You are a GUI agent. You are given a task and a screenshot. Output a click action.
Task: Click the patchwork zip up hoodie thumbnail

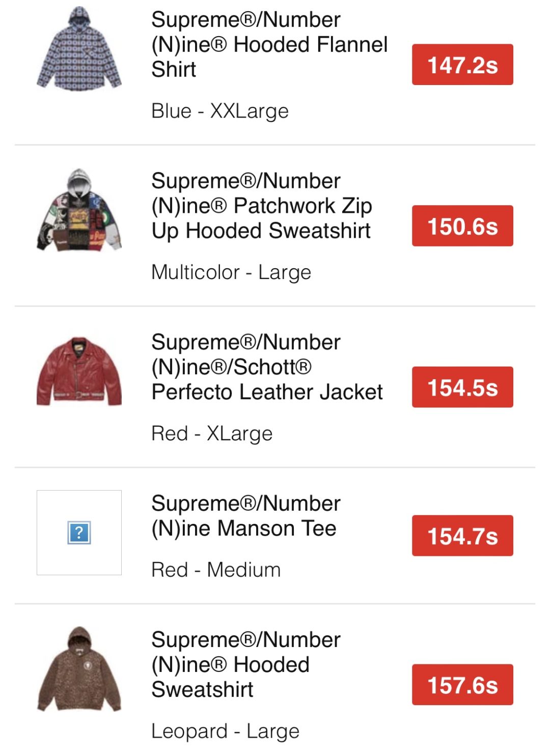click(79, 210)
